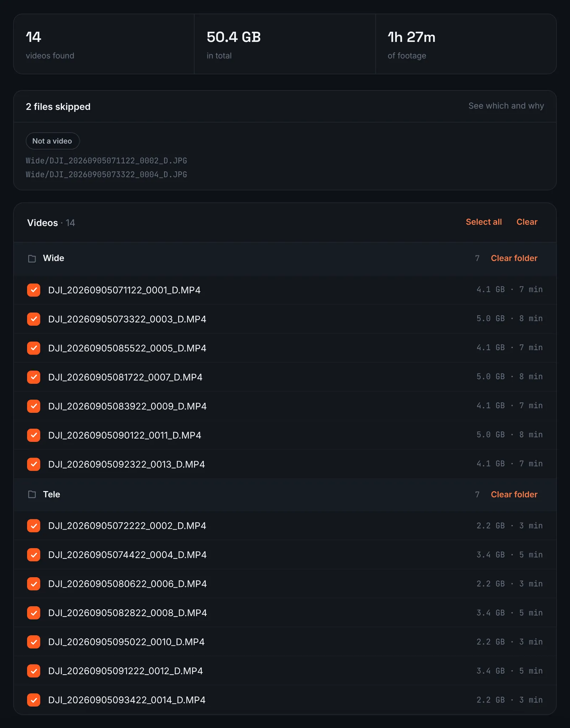The image size is (570, 728).
Task: Click the Wide folder icon
Action: pos(32,258)
